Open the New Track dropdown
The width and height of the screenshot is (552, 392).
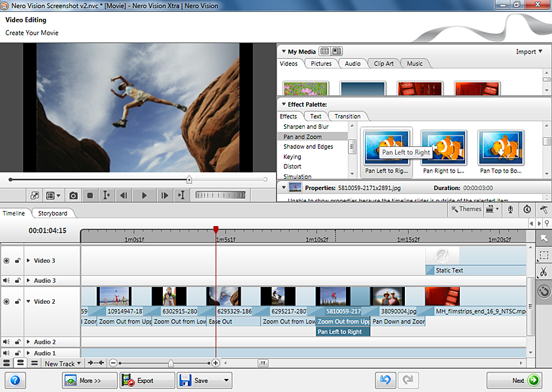(63, 363)
